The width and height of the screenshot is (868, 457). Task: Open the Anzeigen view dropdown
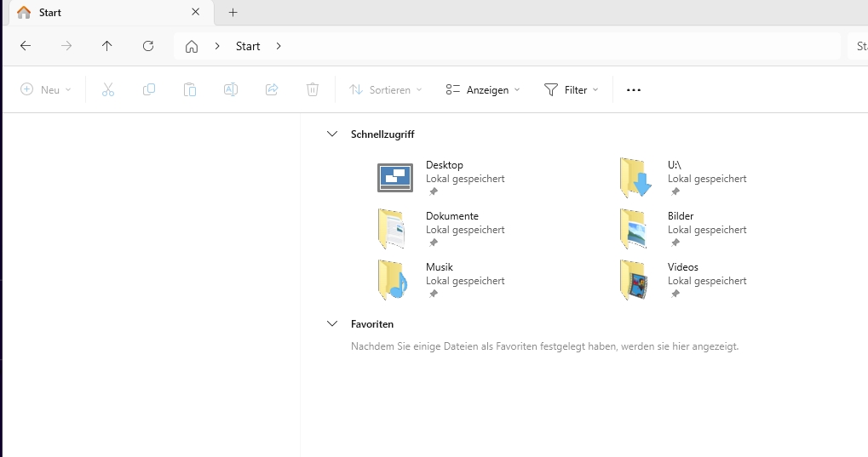[x=482, y=89]
